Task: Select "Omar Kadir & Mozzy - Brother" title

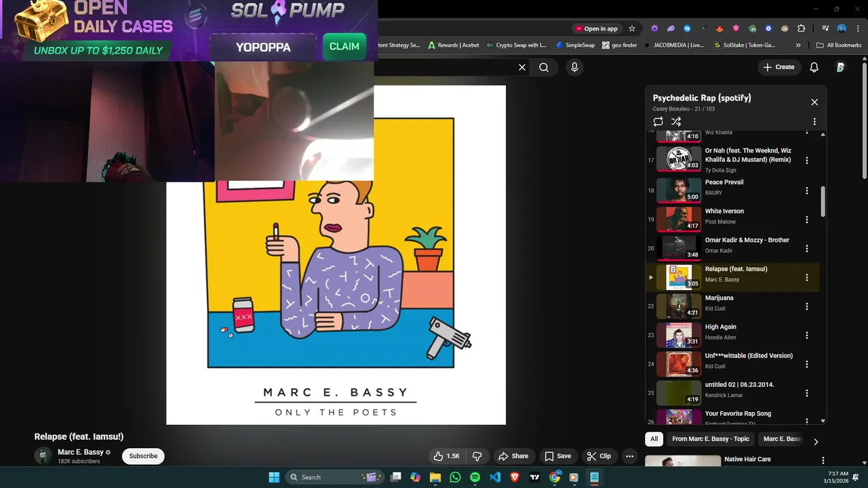Action: tap(747, 240)
